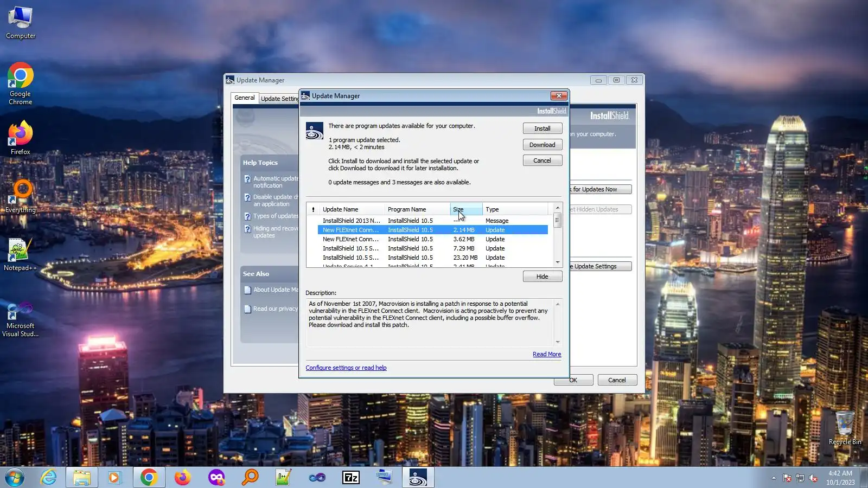Open the Recycle Bin
Viewport: 868px width, 488px height.
click(845, 428)
